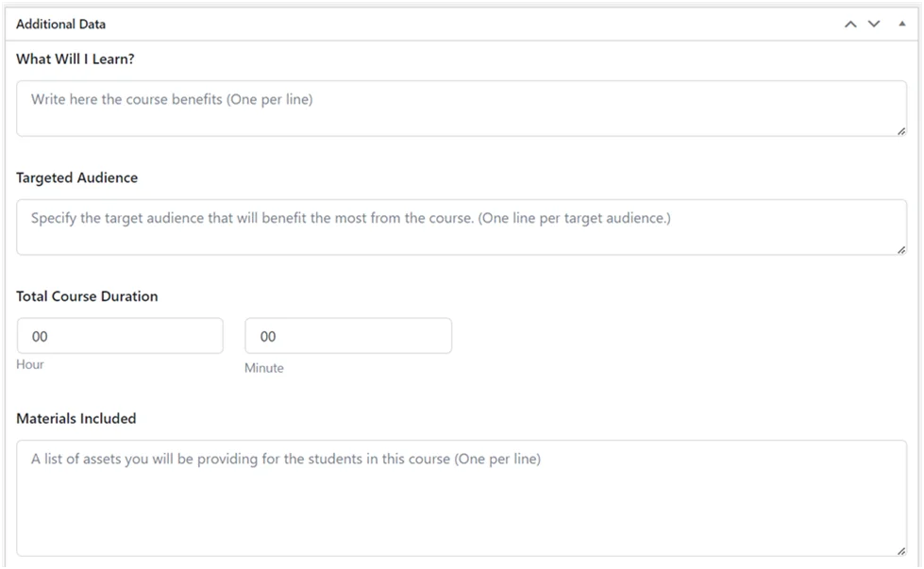The image size is (924, 569).
Task: Click the Total Course Duration heading
Action: [87, 295]
